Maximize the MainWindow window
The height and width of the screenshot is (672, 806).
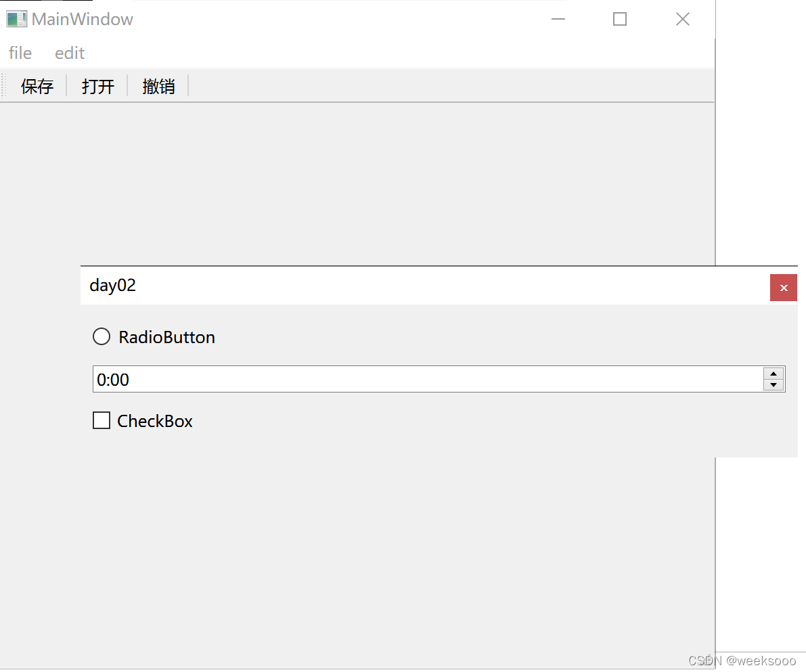(x=620, y=19)
